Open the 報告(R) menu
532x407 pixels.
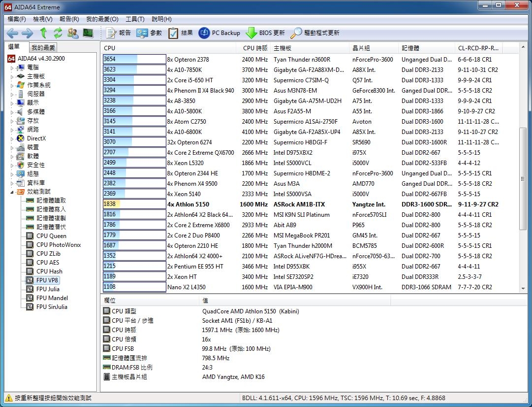(69, 19)
